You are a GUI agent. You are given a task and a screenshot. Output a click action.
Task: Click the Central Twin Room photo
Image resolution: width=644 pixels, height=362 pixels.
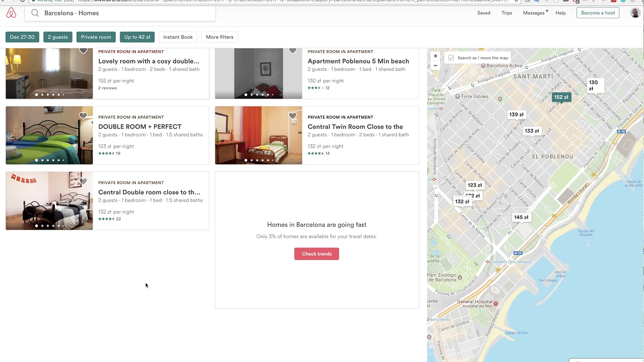tap(259, 135)
